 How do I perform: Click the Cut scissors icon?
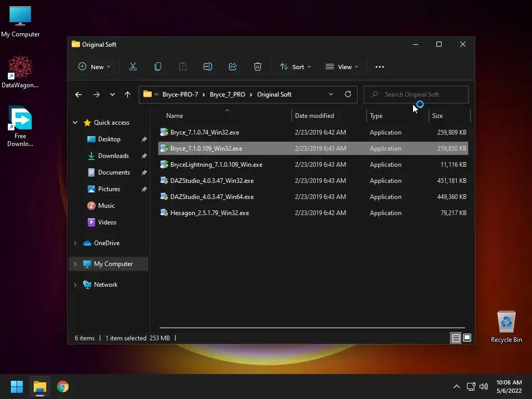click(x=133, y=67)
